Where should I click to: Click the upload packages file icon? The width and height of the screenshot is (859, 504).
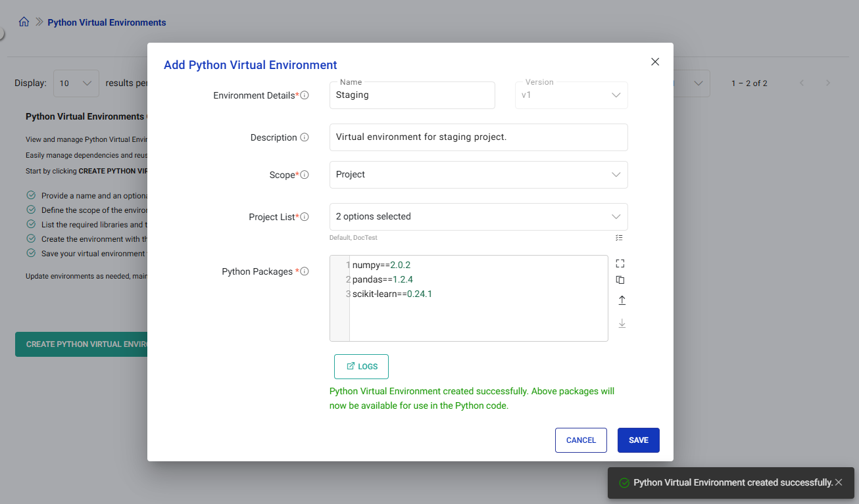(x=622, y=300)
